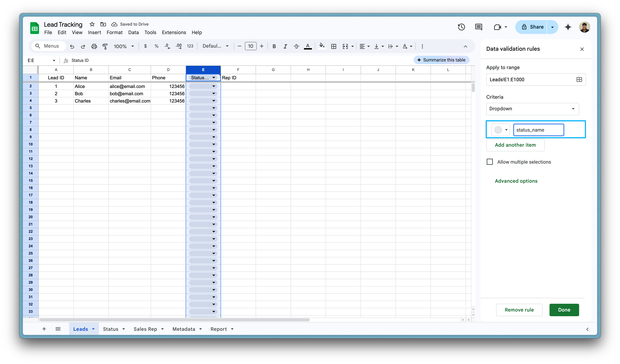Decrease decimal places icon

click(x=167, y=46)
